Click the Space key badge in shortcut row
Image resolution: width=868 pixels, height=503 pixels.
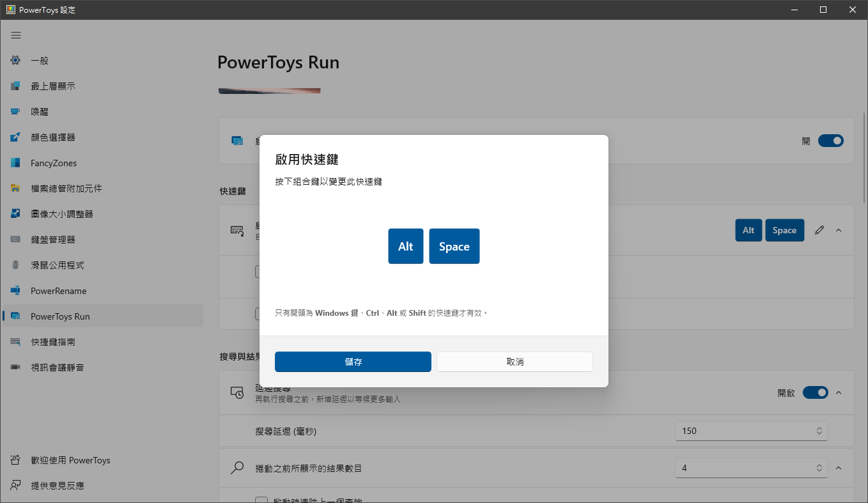coord(784,230)
